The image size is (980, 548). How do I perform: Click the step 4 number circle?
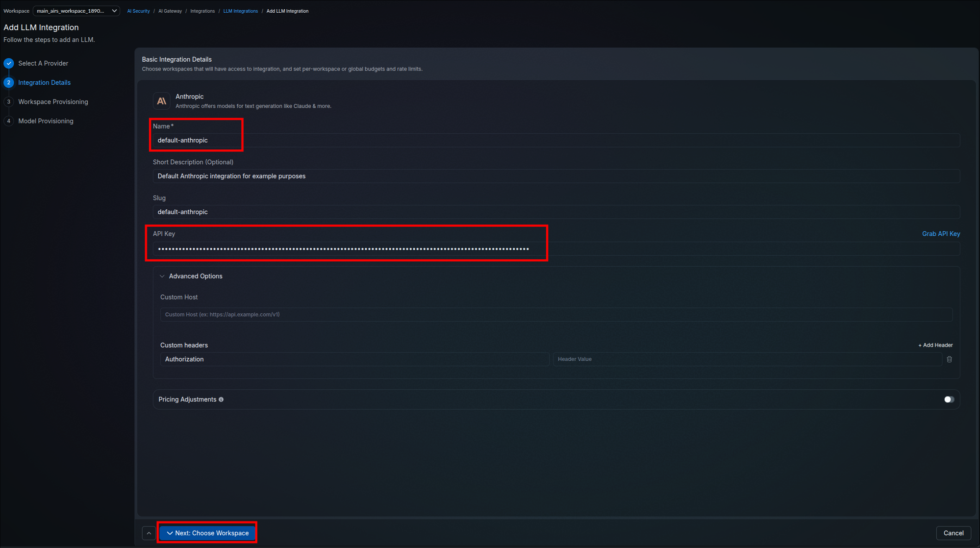9,121
